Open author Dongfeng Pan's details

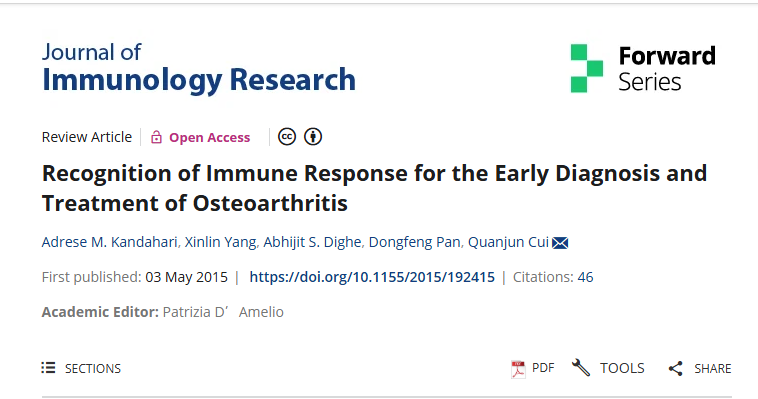[x=415, y=242]
